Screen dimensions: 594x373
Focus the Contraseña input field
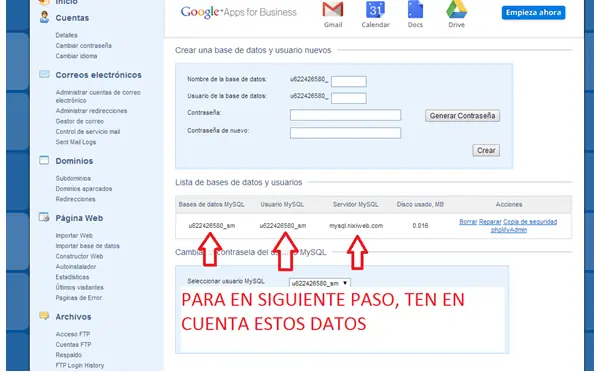[x=345, y=115]
